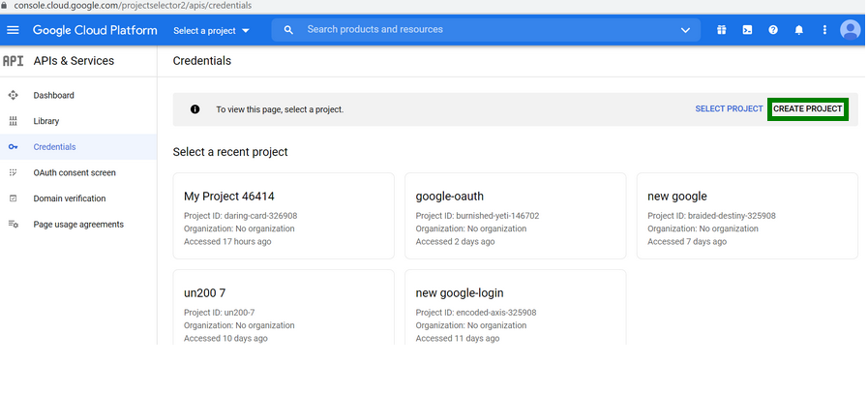Click Accessed 11 days ago text

pyautogui.click(x=458, y=338)
